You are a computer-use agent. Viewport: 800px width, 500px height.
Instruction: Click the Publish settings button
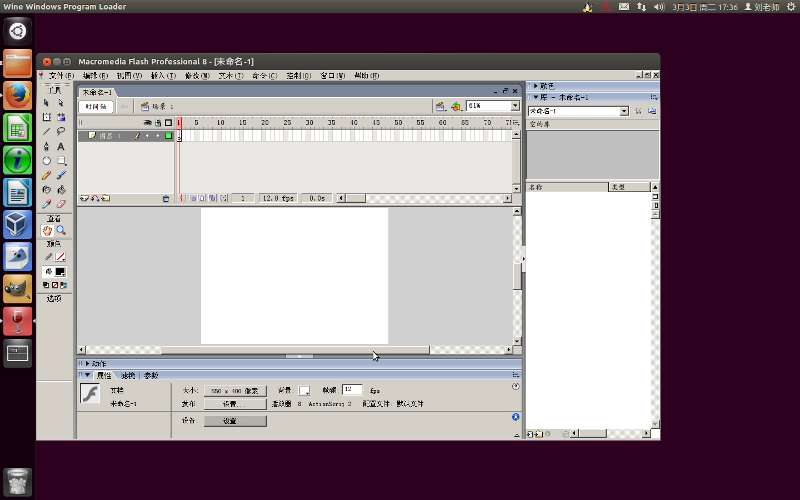tap(235, 404)
